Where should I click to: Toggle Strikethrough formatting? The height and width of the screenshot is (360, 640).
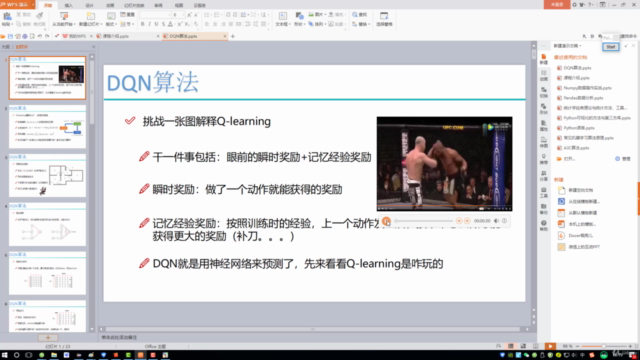click(x=163, y=24)
